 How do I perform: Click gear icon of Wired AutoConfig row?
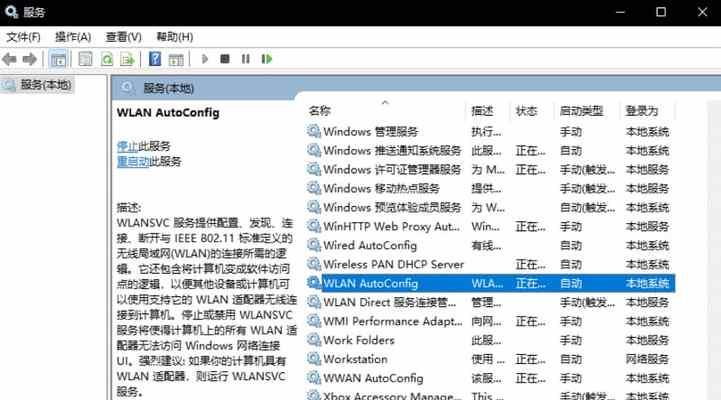coord(314,245)
